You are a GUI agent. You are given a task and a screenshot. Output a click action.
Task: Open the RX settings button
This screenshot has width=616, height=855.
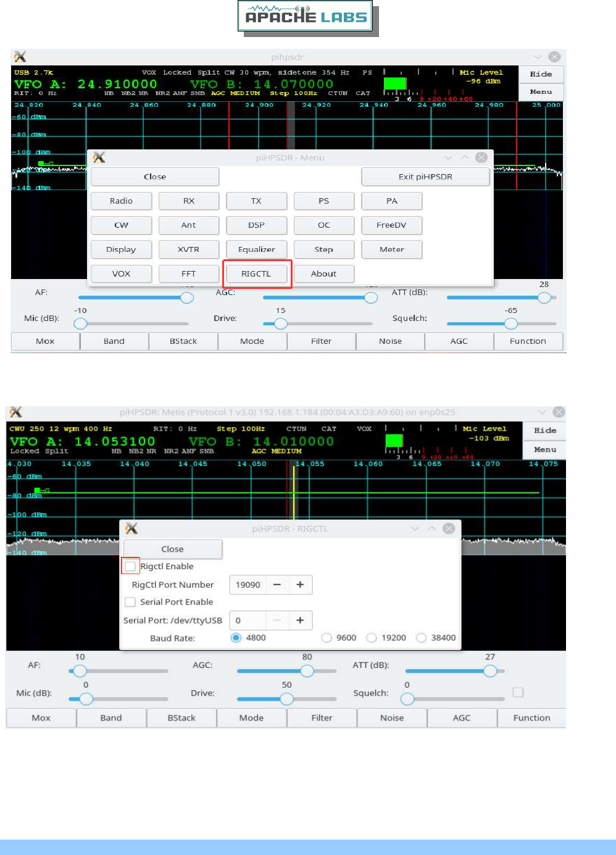pos(189,201)
